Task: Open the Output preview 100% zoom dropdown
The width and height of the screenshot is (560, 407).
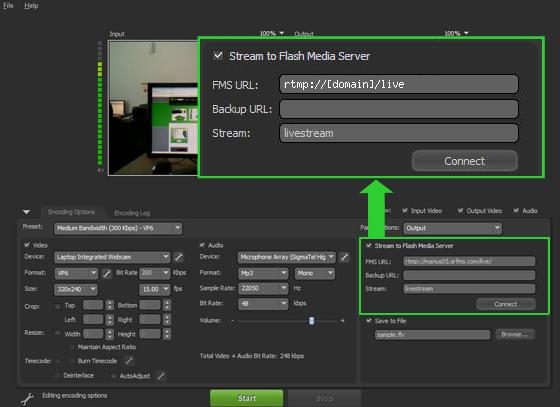Action: pos(456,34)
